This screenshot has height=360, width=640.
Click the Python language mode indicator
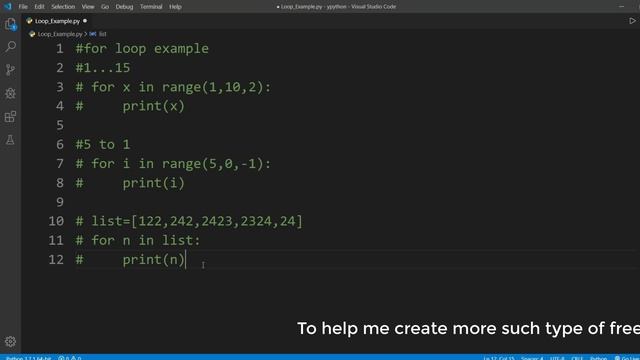click(x=598, y=358)
